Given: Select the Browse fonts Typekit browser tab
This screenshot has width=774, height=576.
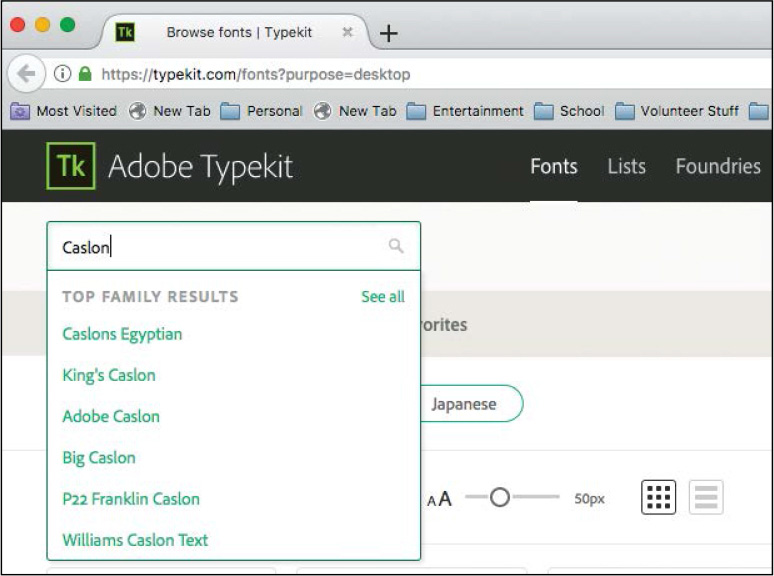Looking at the screenshot, I should (239, 33).
